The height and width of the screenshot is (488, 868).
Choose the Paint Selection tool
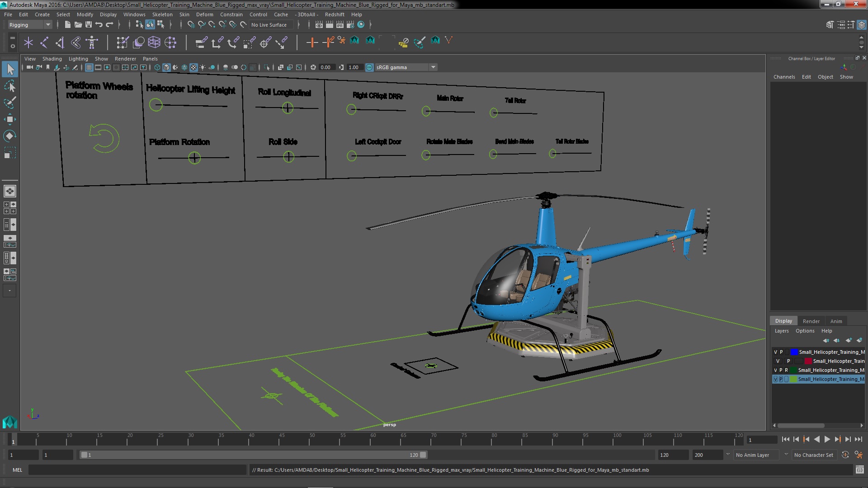[x=9, y=103]
